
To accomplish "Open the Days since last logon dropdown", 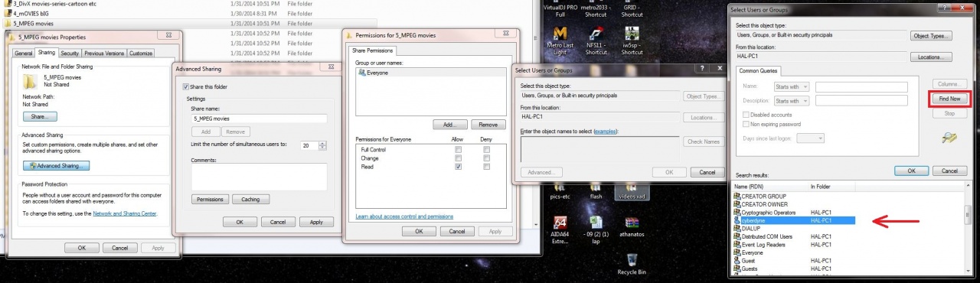I will coord(811,138).
